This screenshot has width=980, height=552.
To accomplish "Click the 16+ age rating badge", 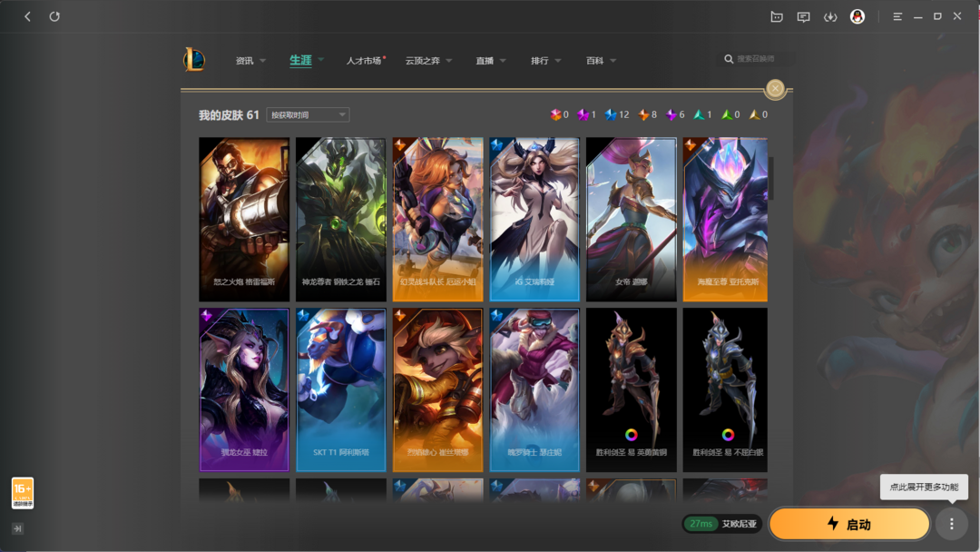I will pos(23,493).
